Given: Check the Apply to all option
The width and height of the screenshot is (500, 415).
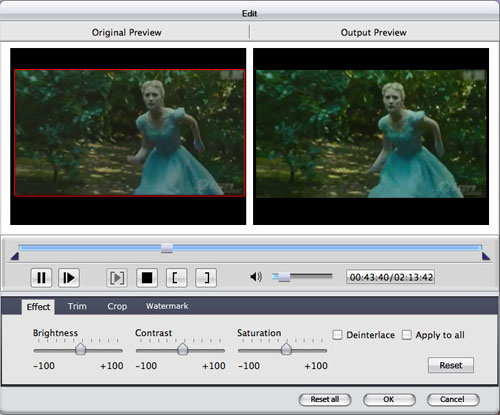Looking at the screenshot, I should point(407,335).
